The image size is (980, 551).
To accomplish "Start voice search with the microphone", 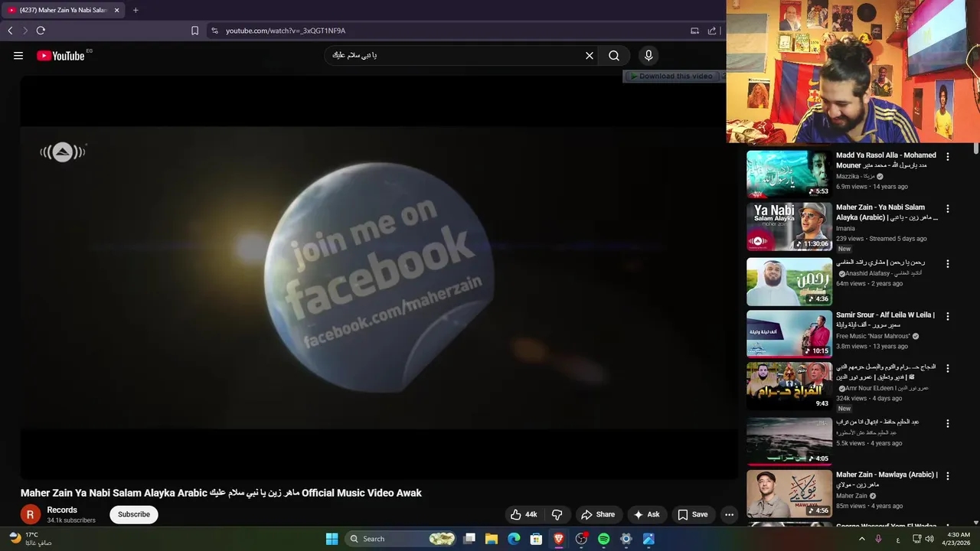I will tap(648, 55).
